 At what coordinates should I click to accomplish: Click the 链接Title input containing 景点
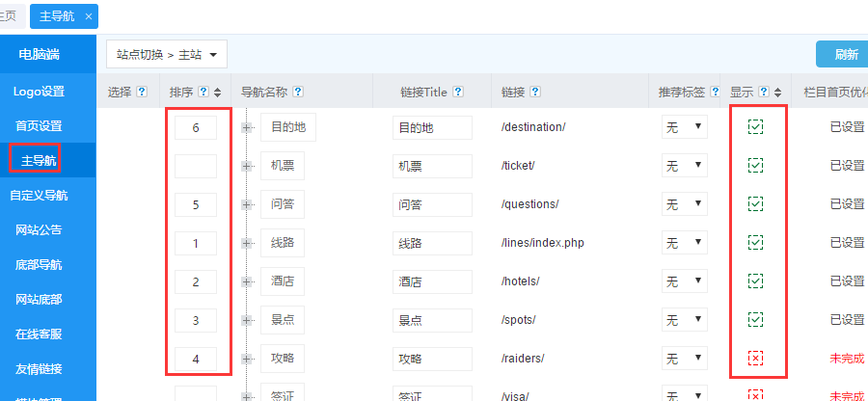(x=431, y=320)
